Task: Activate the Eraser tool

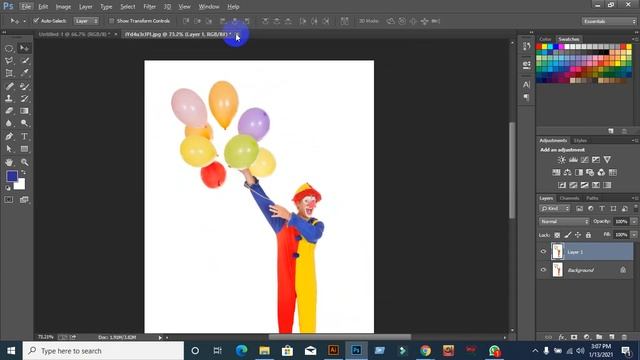Action: (9, 111)
